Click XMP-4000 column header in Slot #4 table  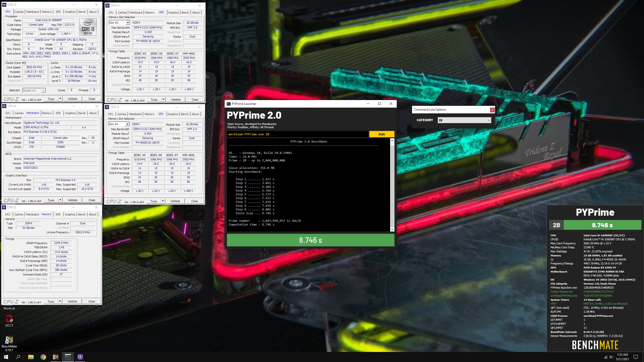(188, 155)
